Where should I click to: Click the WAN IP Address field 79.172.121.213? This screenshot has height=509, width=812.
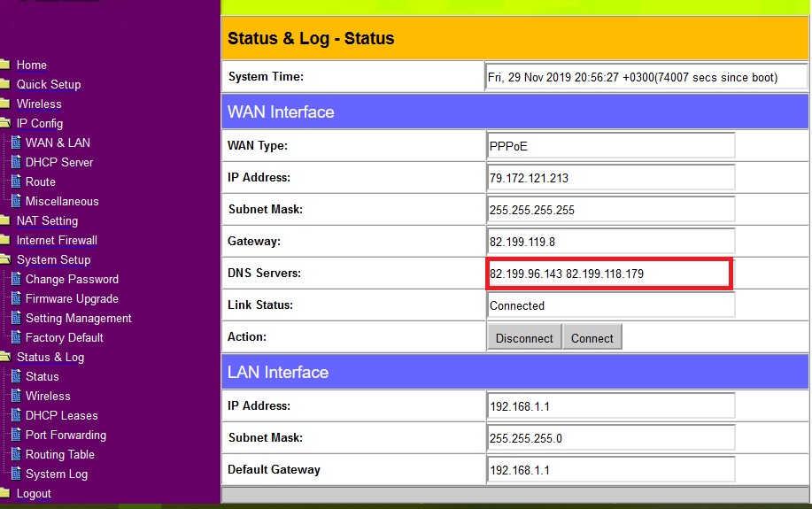click(x=611, y=178)
